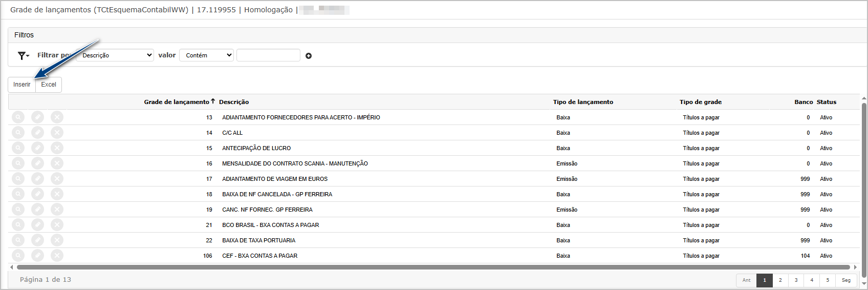Click the delete icon for ANTECIPAÇÃO DE LUCRO row
Image resolution: width=868 pixels, height=290 pixels.
click(x=57, y=148)
